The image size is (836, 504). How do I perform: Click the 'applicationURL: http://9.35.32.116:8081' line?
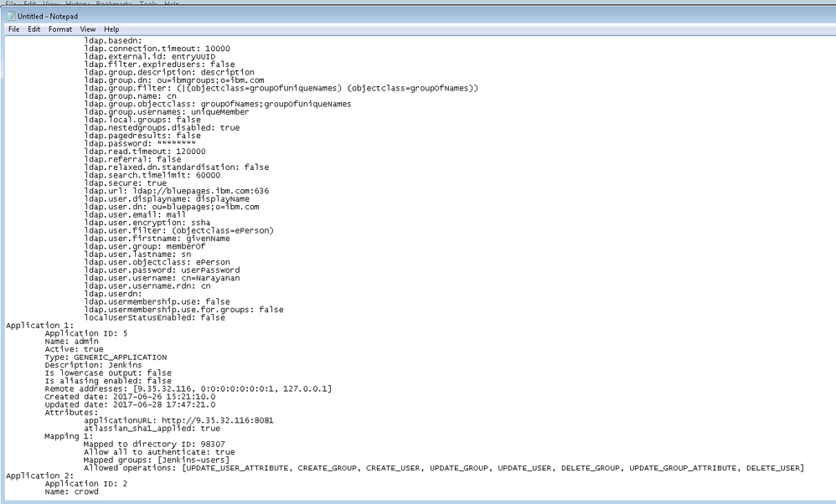coord(178,420)
